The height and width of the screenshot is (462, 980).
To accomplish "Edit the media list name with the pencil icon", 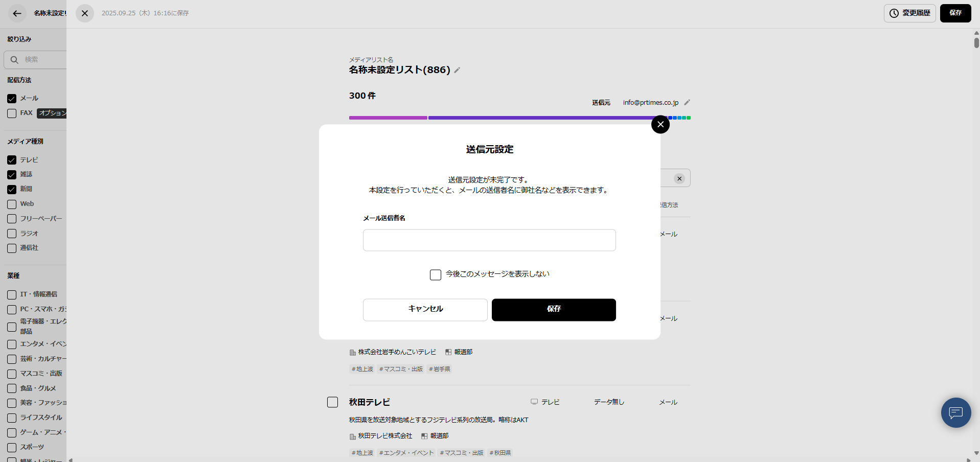I will tap(457, 70).
